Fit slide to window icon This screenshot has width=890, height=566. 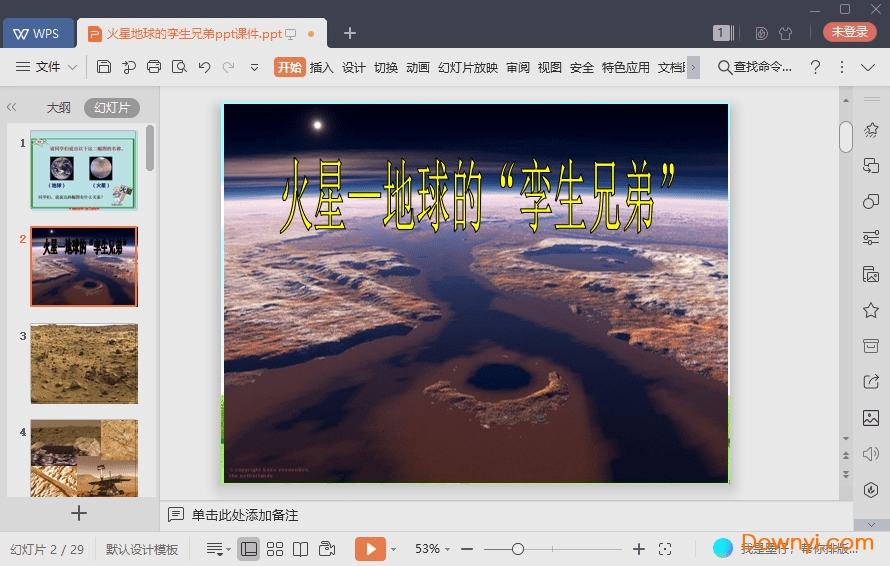665,549
